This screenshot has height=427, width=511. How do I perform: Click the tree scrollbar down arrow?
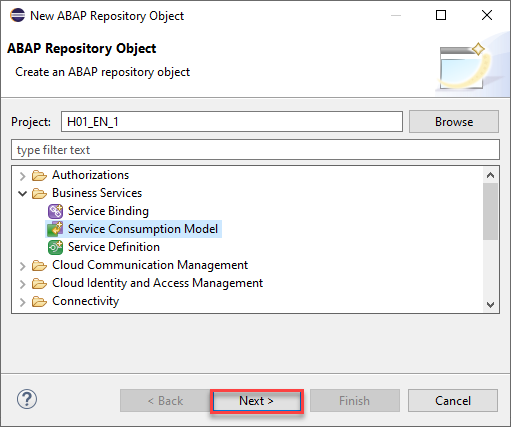point(490,305)
